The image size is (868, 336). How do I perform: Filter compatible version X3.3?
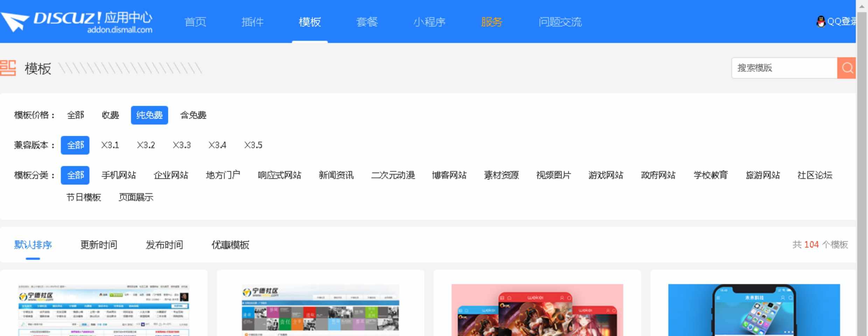[x=182, y=145]
